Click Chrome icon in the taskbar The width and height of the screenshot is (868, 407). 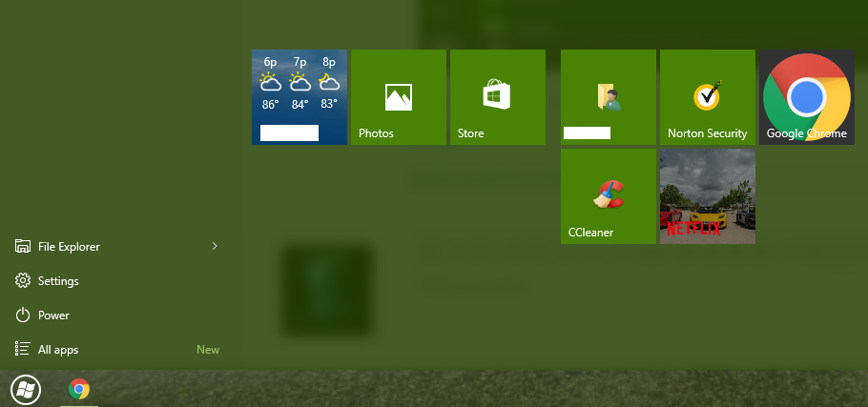click(x=79, y=389)
